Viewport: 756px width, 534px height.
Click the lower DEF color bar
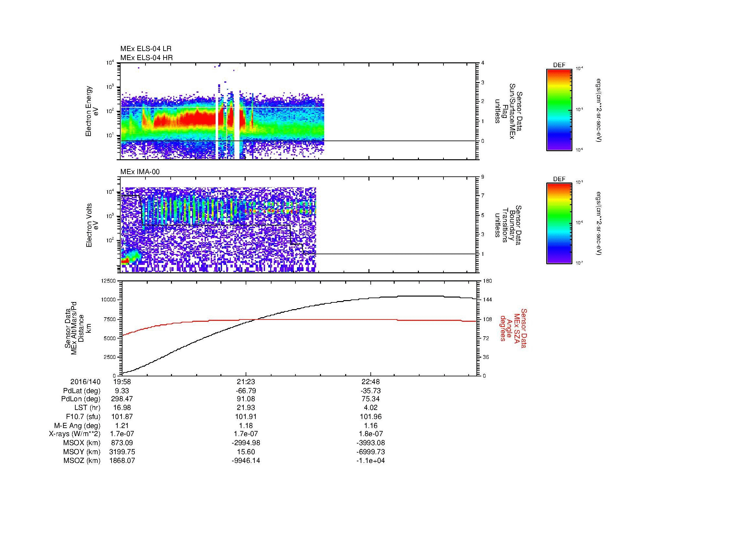559,224
